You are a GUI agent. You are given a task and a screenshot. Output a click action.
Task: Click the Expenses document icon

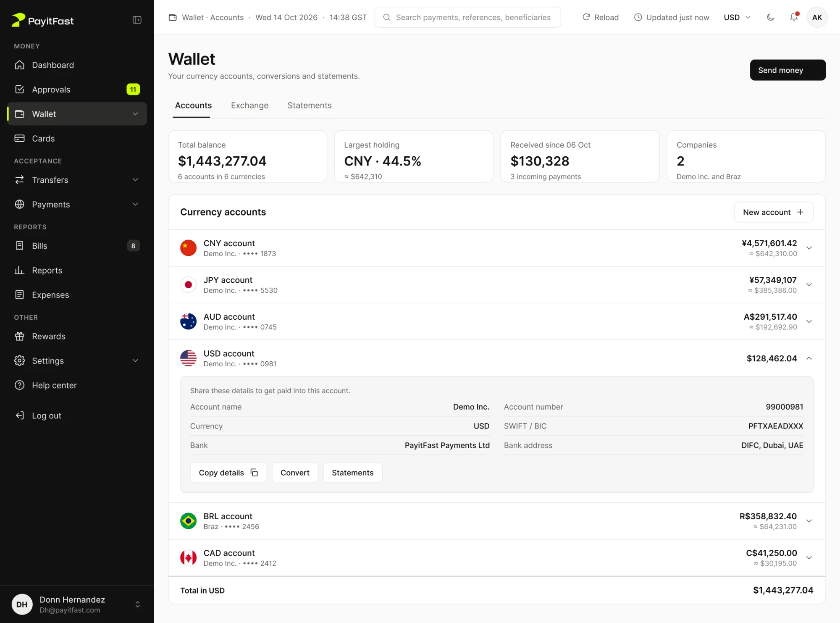[19, 294]
